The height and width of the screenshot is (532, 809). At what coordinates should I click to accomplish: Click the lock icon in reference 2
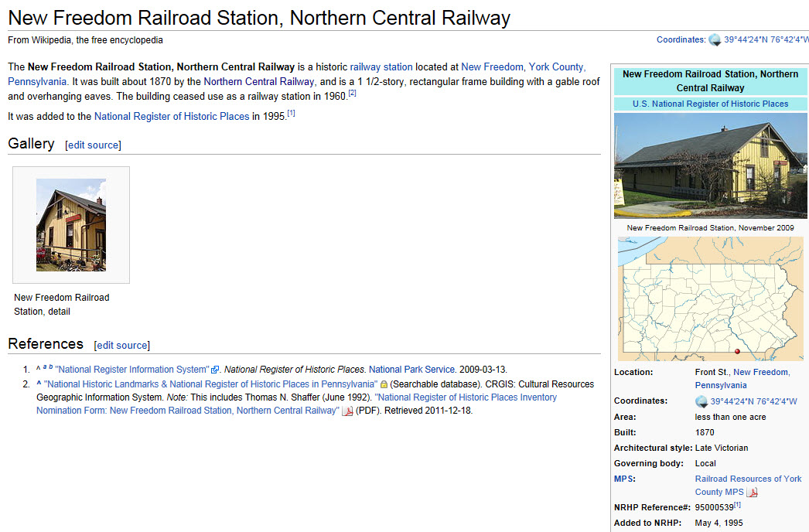coord(384,384)
